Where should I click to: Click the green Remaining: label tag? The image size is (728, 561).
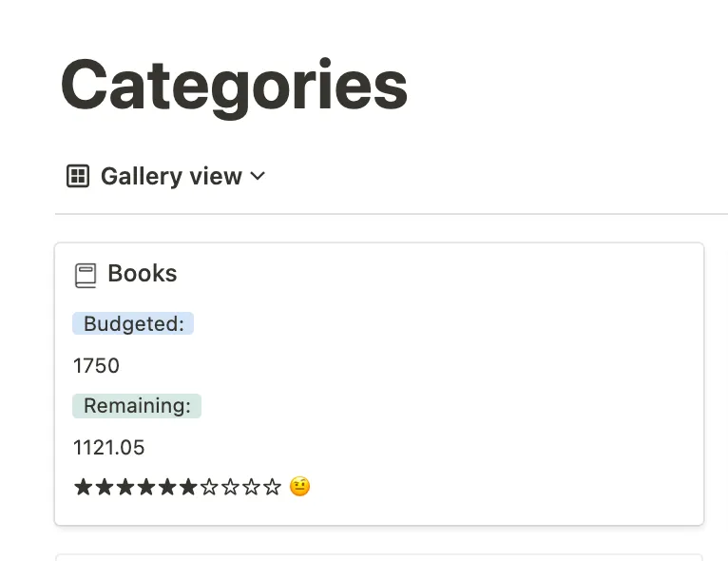click(137, 406)
